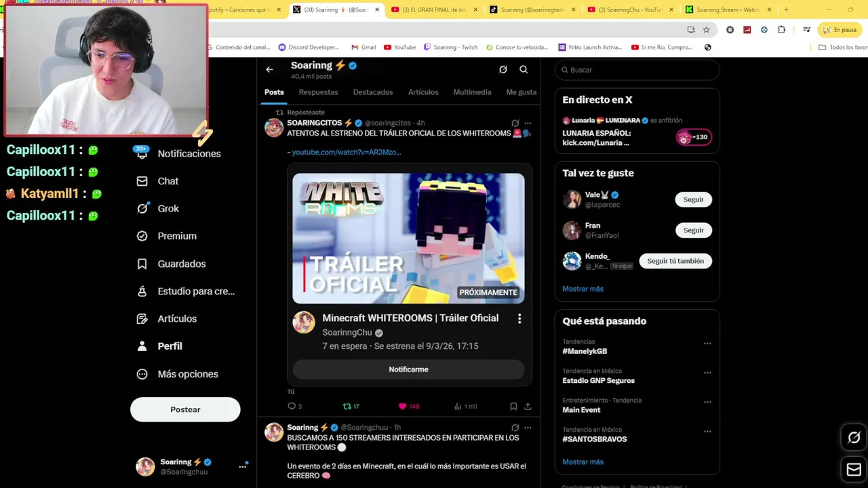Follow Fran @FranYaoi
Viewport: 868px width, 488px height.
pos(693,230)
